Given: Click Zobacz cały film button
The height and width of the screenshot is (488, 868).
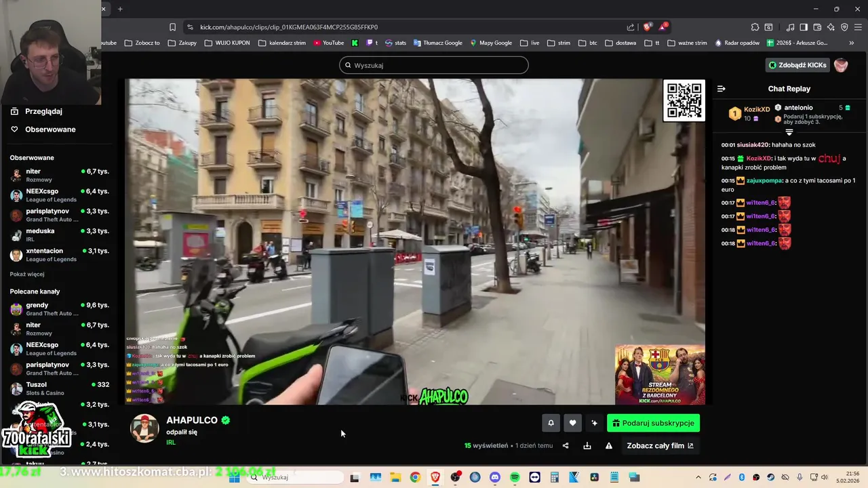Looking at the screenshot, I should pyautogui.click(x=660, y=445).
